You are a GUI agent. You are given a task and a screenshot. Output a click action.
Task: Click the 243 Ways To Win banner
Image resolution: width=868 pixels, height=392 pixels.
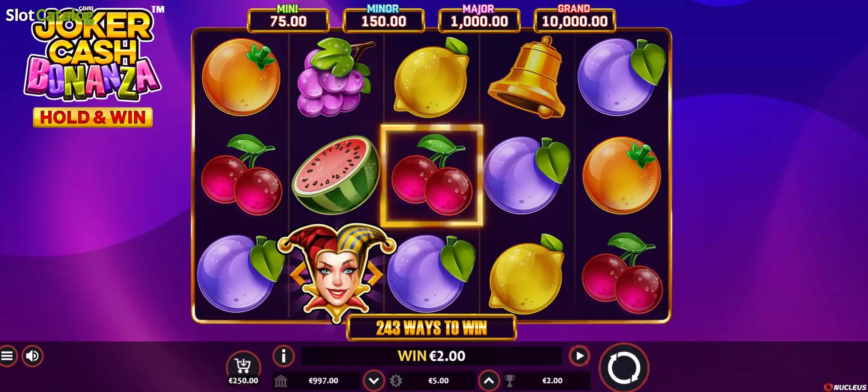[431, 328]
